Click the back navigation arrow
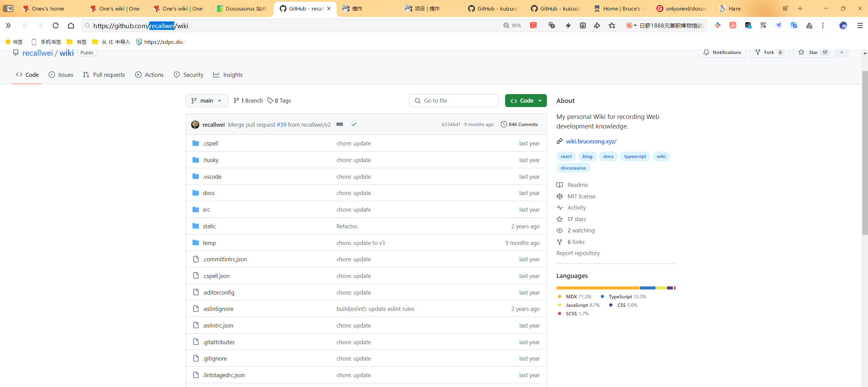Screen dimensions: 868x387 [25, 25]
